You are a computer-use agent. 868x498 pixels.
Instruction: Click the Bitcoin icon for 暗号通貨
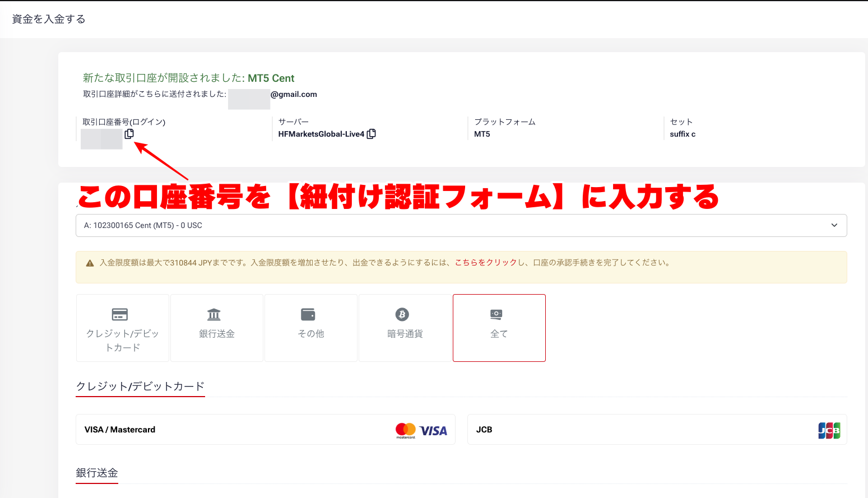pos(402,314)
